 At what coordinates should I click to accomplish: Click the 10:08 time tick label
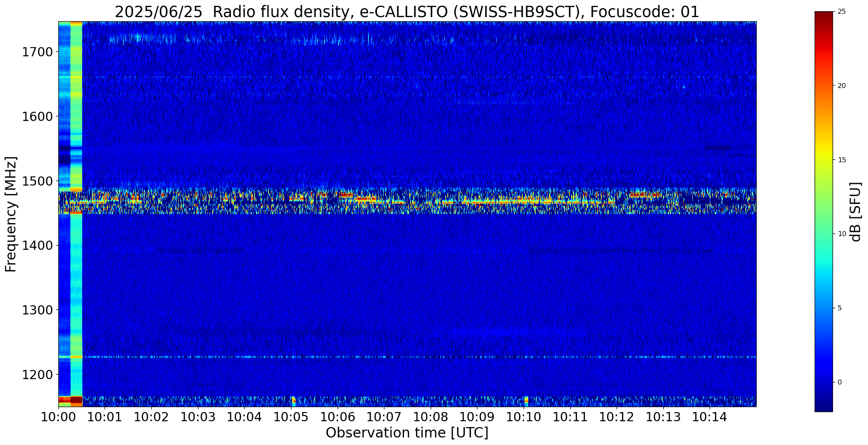(x=431, y=417)
